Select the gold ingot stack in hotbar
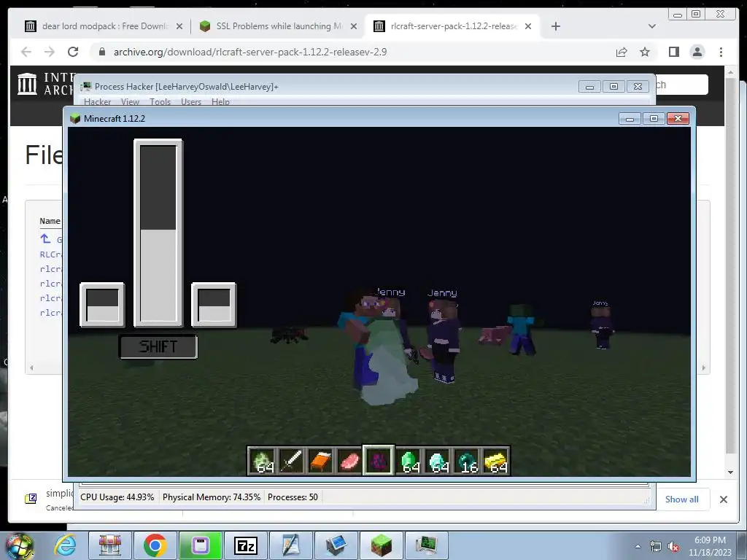747x560 pixels. pyautogui.click(x=496, y=461)
